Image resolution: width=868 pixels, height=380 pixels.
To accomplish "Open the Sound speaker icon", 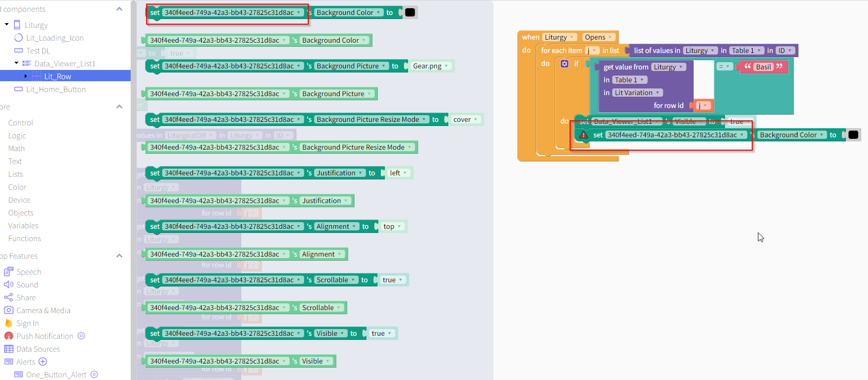I will (8, 284).
